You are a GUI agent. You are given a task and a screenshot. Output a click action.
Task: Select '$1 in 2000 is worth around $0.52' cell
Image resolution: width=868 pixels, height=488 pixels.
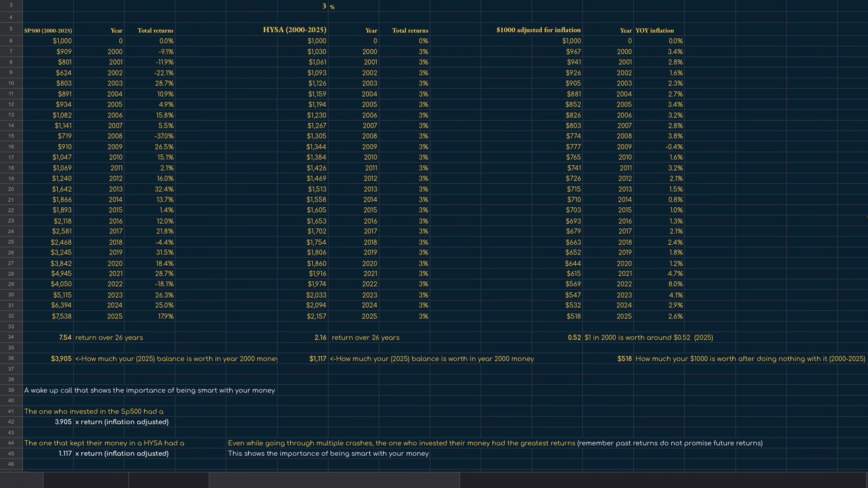pyautogui.click(x=649, y=338)
